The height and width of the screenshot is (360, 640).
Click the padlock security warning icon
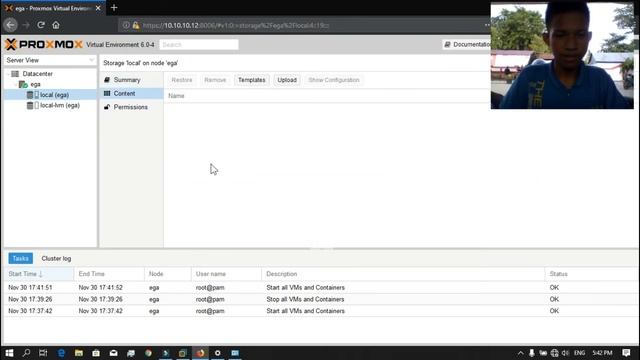tap(136, 25)
